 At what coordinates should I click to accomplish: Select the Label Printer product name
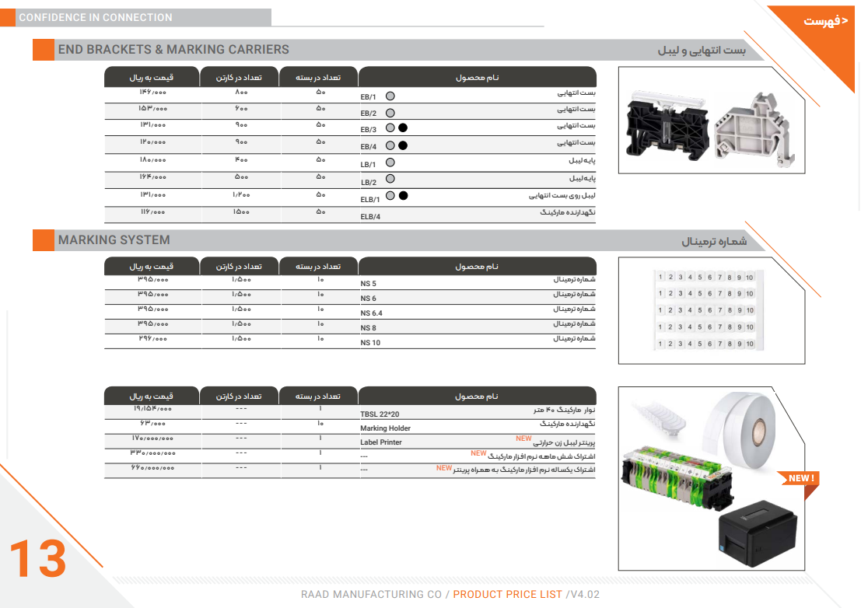click(x=381, y=442)
